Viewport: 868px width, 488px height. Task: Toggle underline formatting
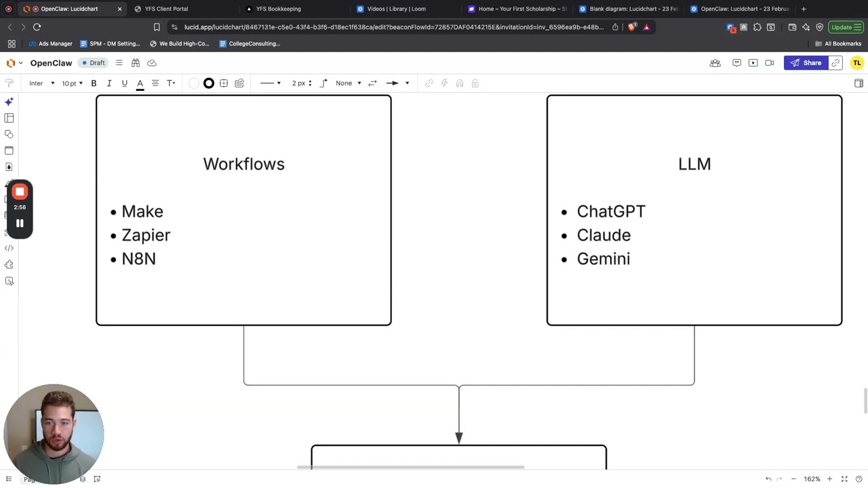(x=124, y=83)
